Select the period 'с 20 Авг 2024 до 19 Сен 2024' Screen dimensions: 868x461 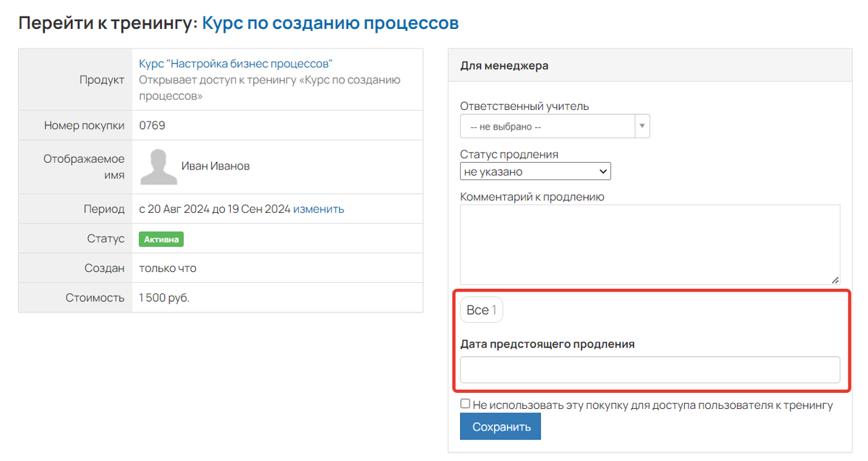[217, 208]
